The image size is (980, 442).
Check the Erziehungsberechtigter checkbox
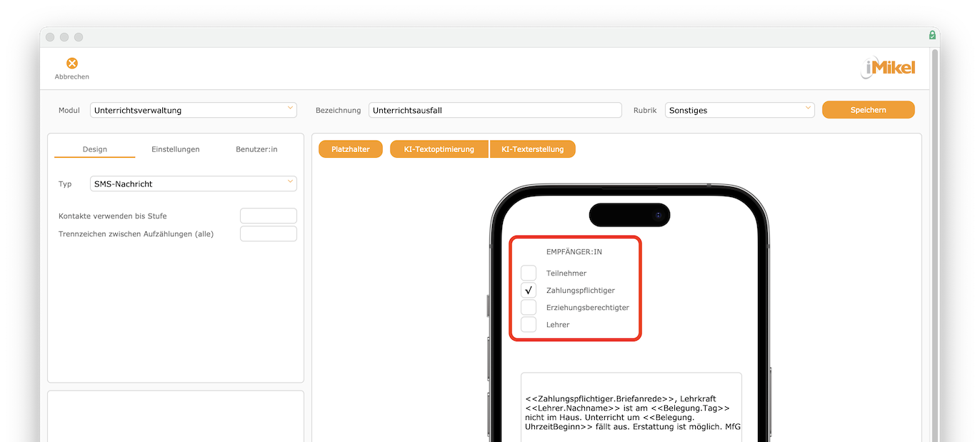point(529,307)
